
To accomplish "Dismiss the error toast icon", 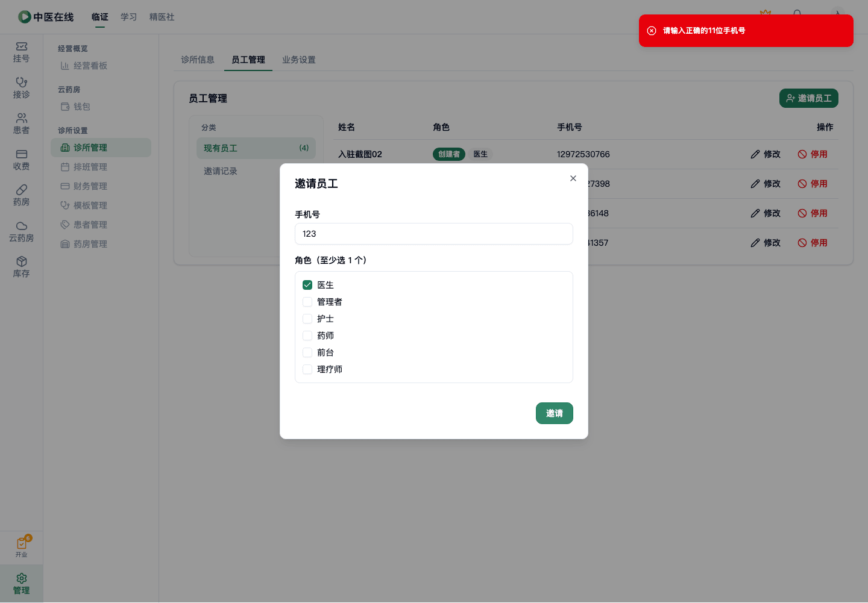I will 652,31.
